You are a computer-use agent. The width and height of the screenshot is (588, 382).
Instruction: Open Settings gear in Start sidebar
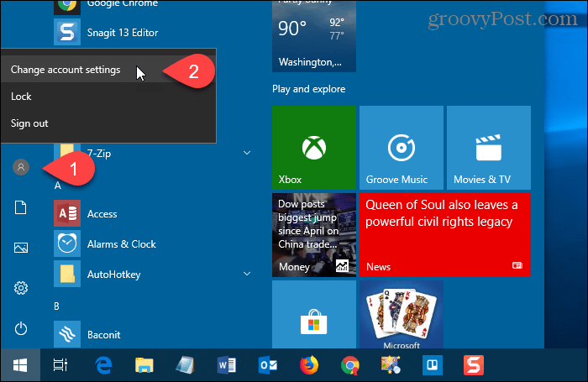pyautogui.click(x=21, y=288)
